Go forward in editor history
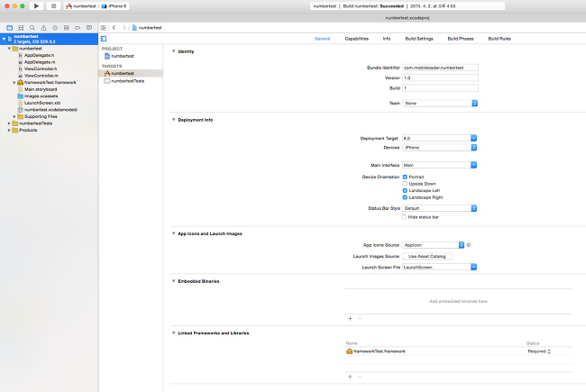The height and width of the screenshot is (392, 586). point(124,28)
